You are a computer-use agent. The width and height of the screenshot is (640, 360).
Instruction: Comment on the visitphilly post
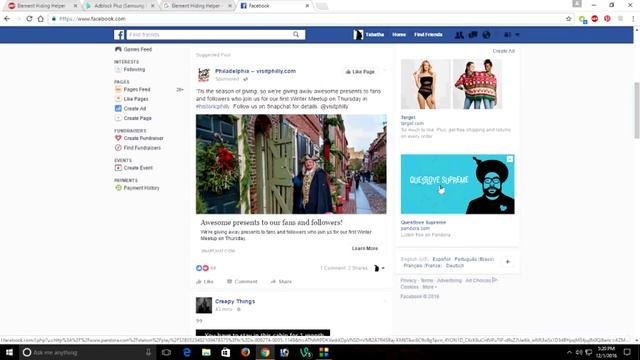(x=242, y=282)
